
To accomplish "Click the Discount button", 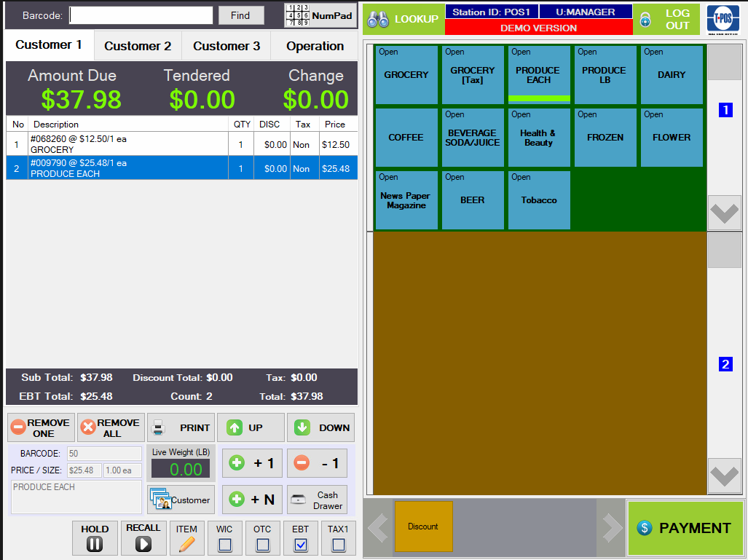I will pyautogui.click(x=424, y=527).
